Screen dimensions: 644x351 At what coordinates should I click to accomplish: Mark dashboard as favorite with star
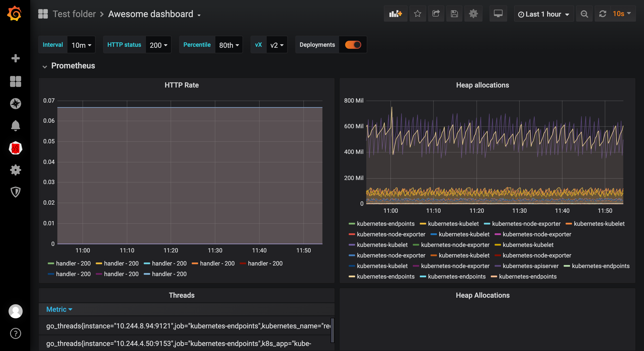click(418, 14)
